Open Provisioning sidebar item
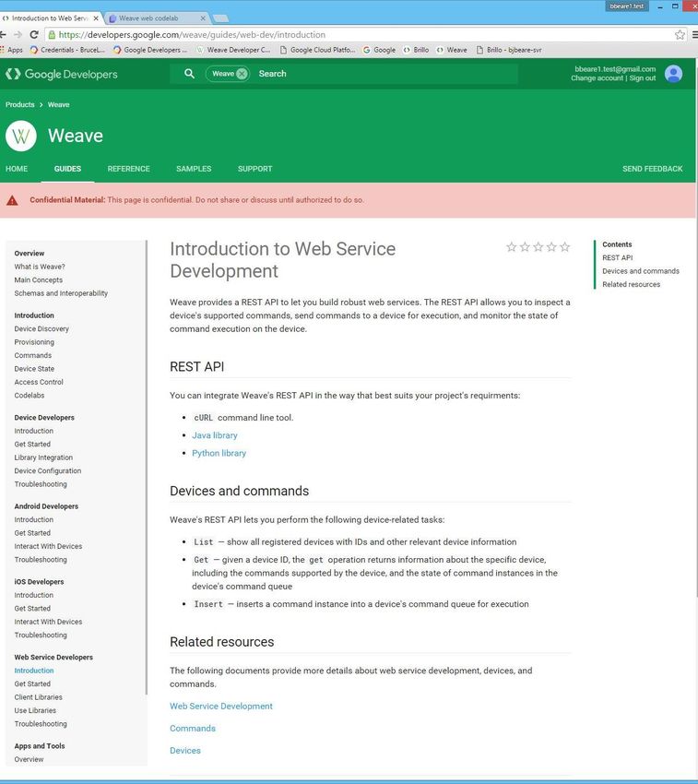 (34, 342)
